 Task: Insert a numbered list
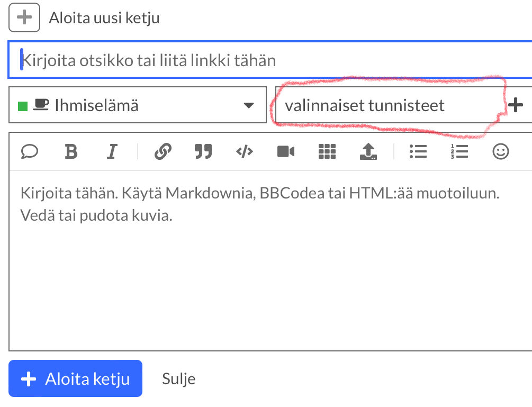(x=459, y=152)
